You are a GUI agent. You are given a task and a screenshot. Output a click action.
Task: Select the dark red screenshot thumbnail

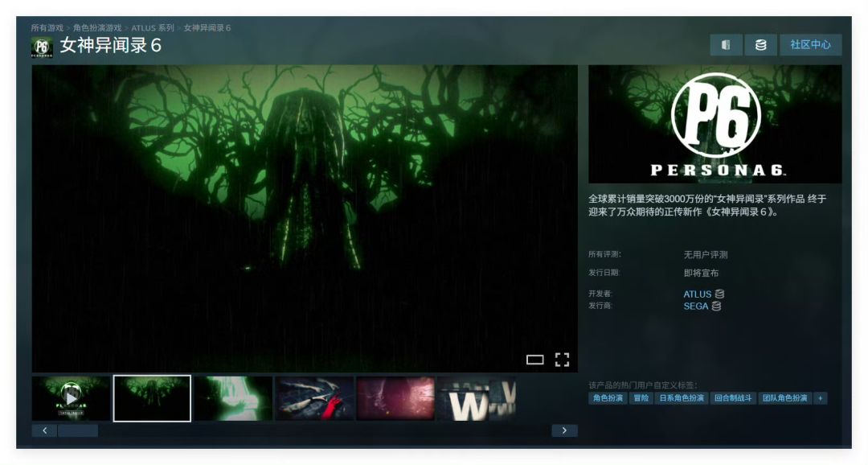(x=395, y=398)
